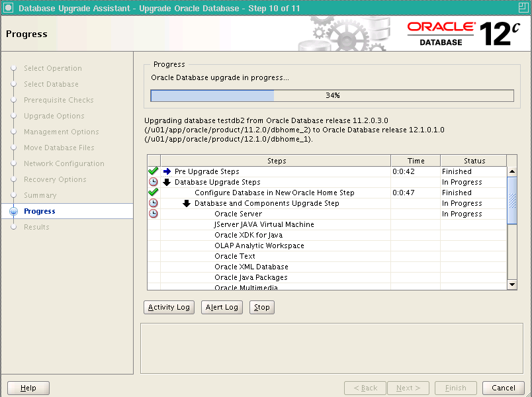This screenshot has height=397, width=532.
Task: Select the Database Upgrade Steps row text
Action: point(218,182)
